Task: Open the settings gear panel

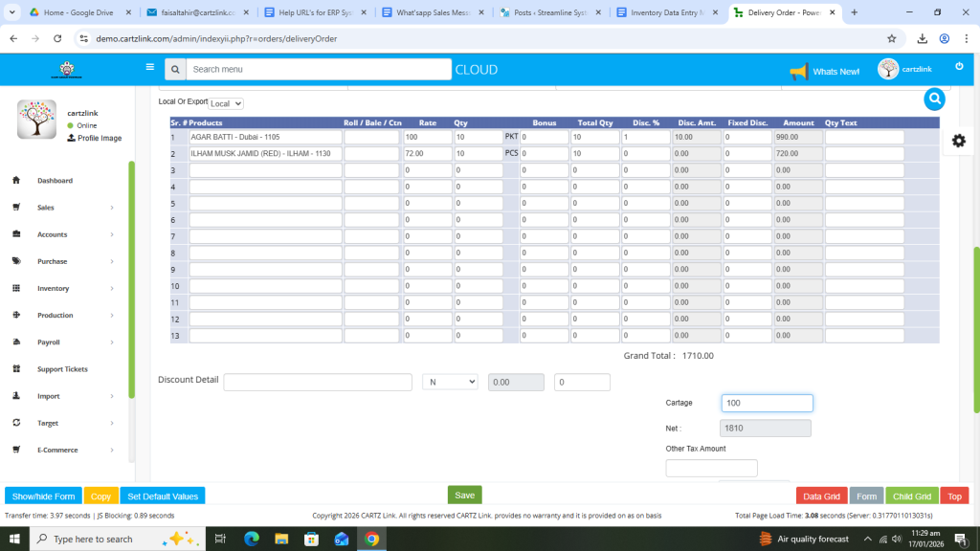Action: 958,141
